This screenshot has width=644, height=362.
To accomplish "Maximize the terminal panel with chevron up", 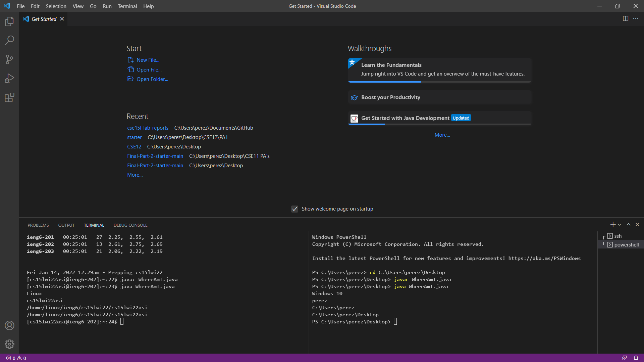I will pos(629,225).
